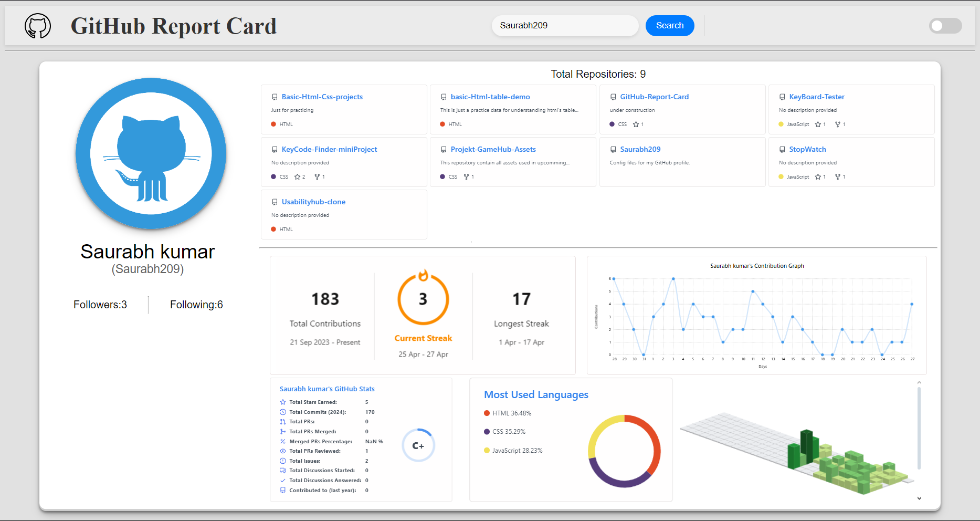Open the GitHub-Report-Card repository link

point(654,97)
